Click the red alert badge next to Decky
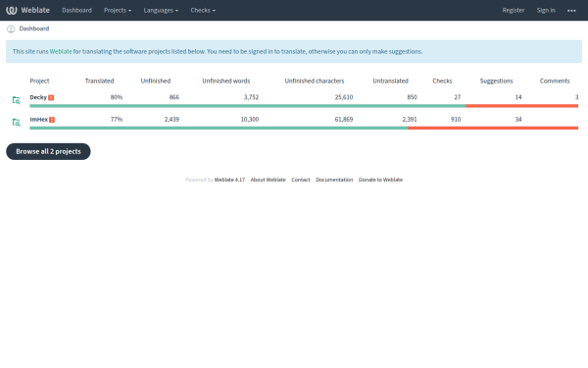Viewport: 588px width, 368px height. (x=51, y=97)
